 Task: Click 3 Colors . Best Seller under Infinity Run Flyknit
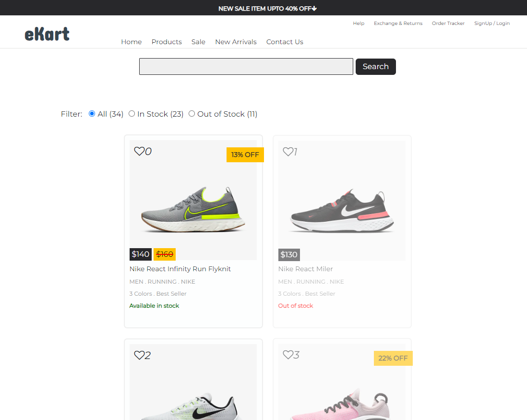click(x=158, y=294)
